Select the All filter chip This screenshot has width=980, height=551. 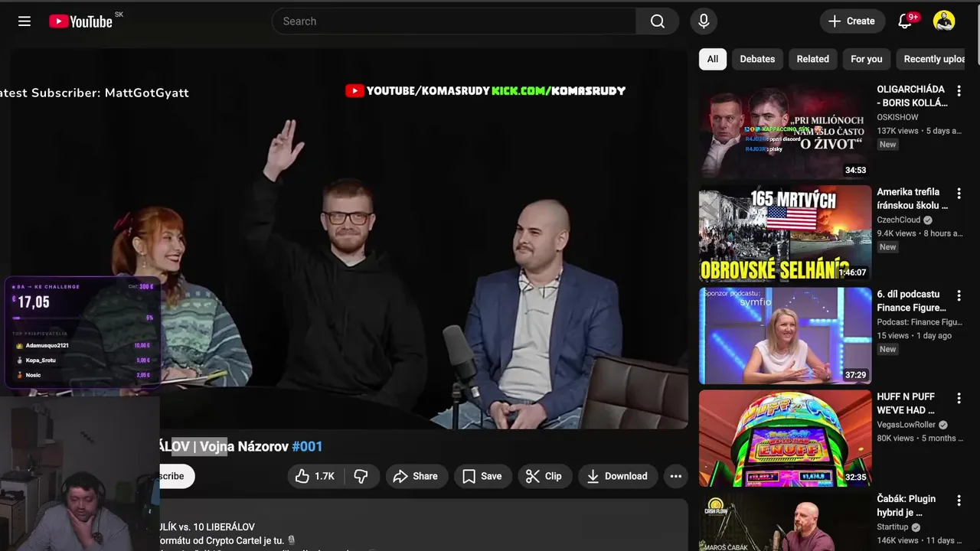tap(713, 59)
